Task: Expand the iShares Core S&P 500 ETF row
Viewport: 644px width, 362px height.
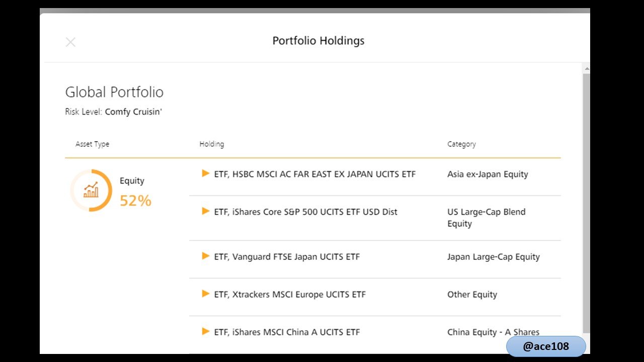Action: tap(205, 211)
